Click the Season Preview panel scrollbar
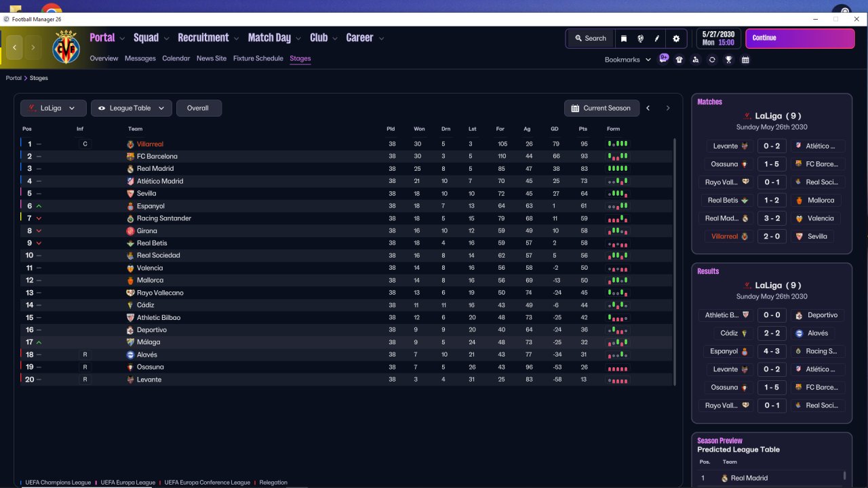868x488 pixels. [x=845, y=476]
